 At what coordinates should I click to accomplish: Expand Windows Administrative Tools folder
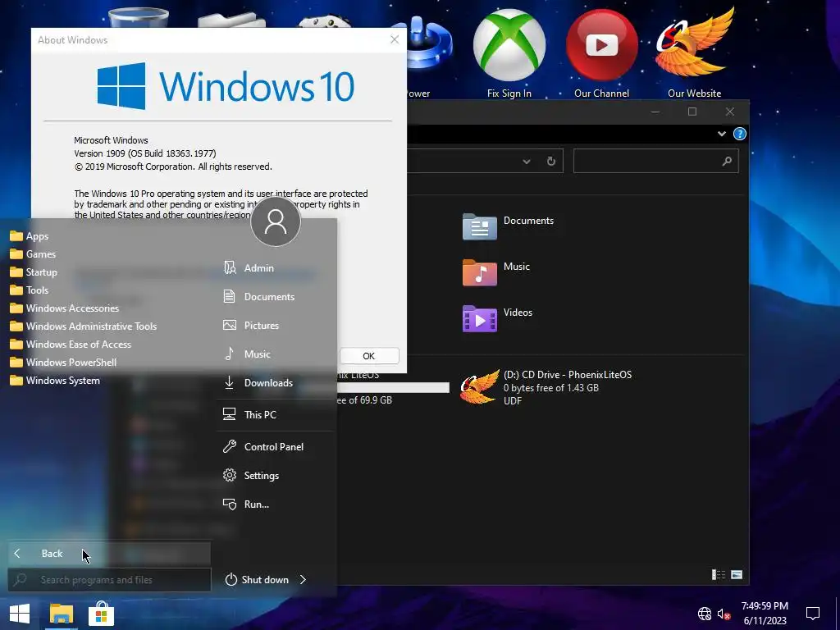(84, 326)
